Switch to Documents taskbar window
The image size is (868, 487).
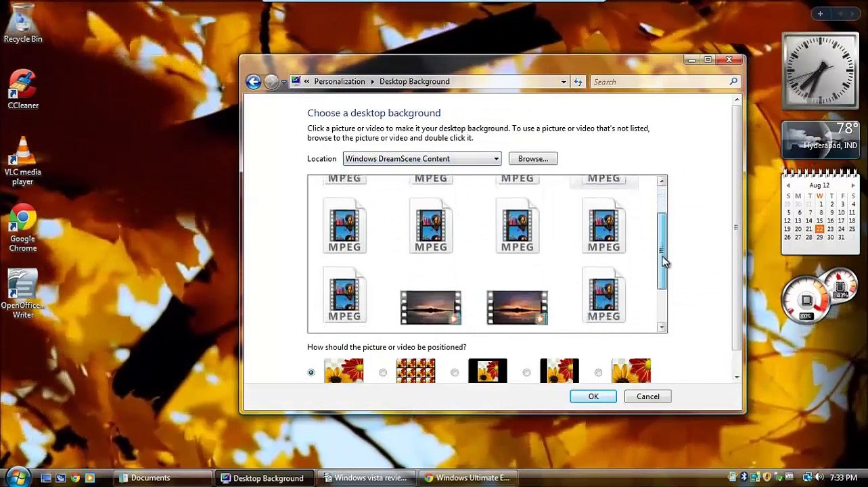162,478
